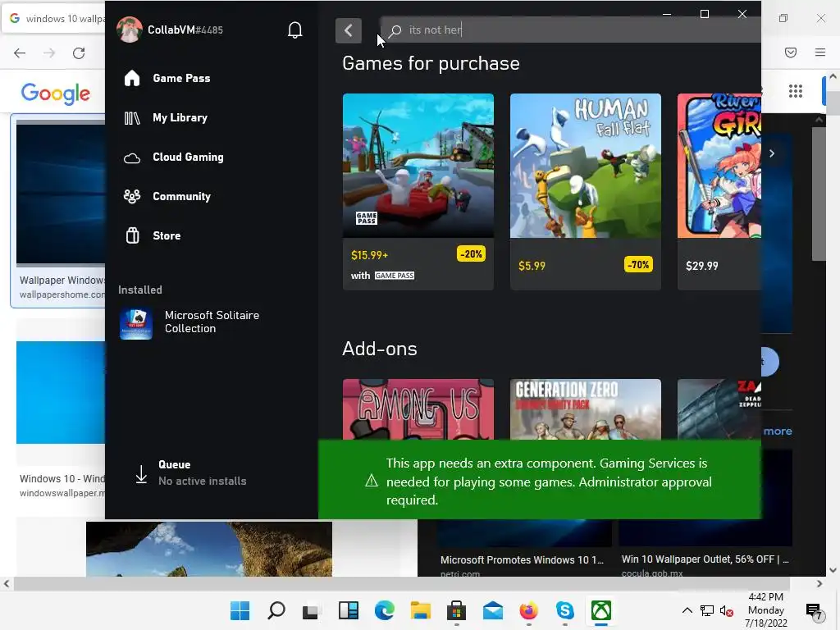The height and width of the screenshot is (630, 840).
Task: Click the Add-ons heading
Action: (379, 349)
